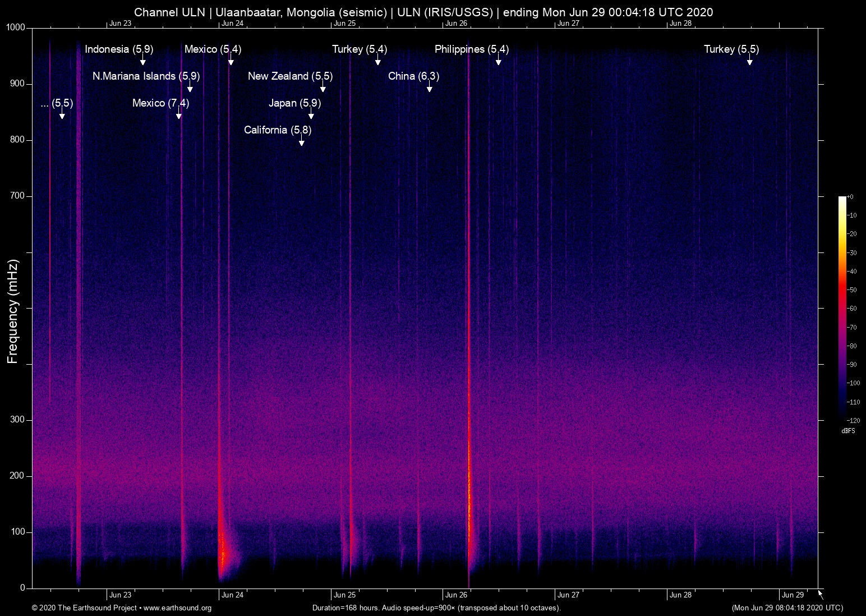Click the Mexico (5.4) event arrow
The height and width of the screenshot is (616, 866).
coord(231,61)
